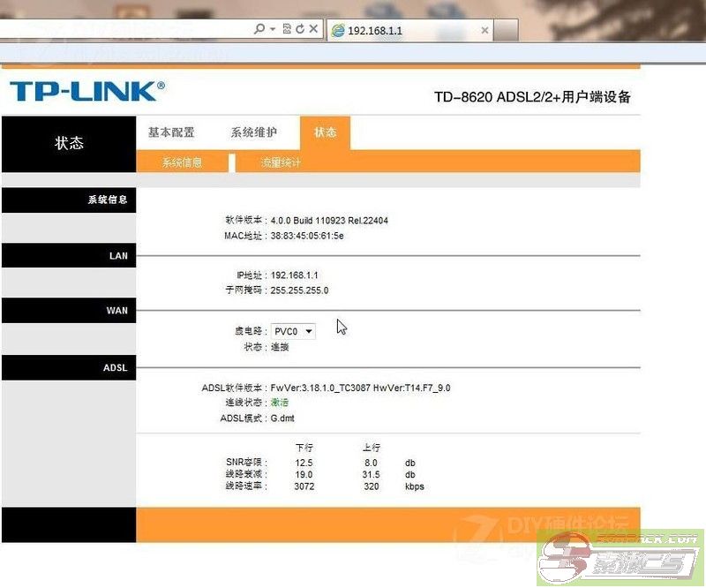Select the orange 状态 tab
Viewport: 706px width, 588px height.
325,132
